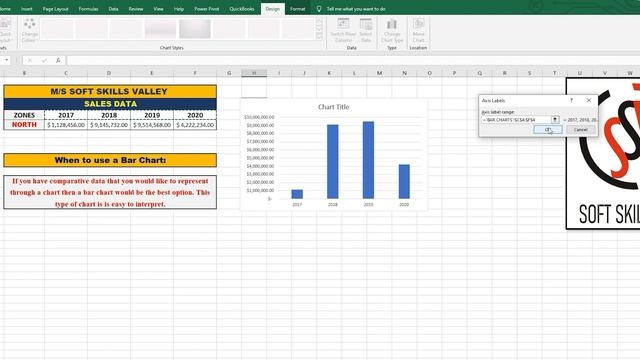Click the $10,000,000.00 axis label
The height and width of the screenshot is (360, 640).
pos(259,117)
